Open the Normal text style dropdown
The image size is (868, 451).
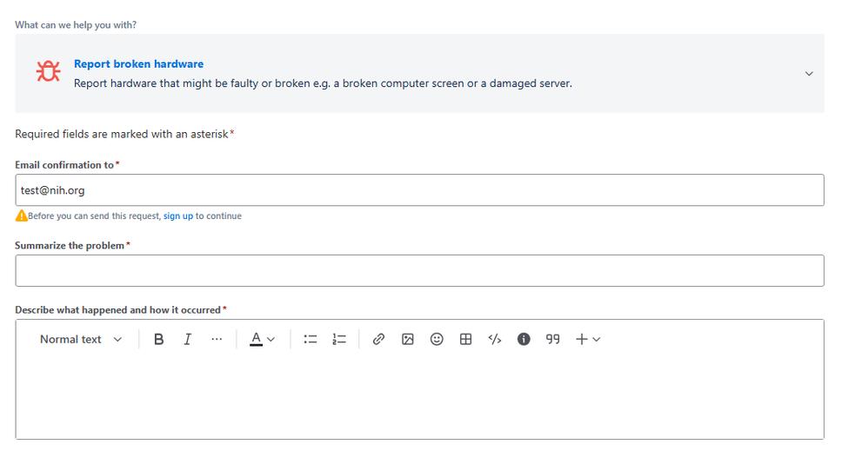click(81, 339)
